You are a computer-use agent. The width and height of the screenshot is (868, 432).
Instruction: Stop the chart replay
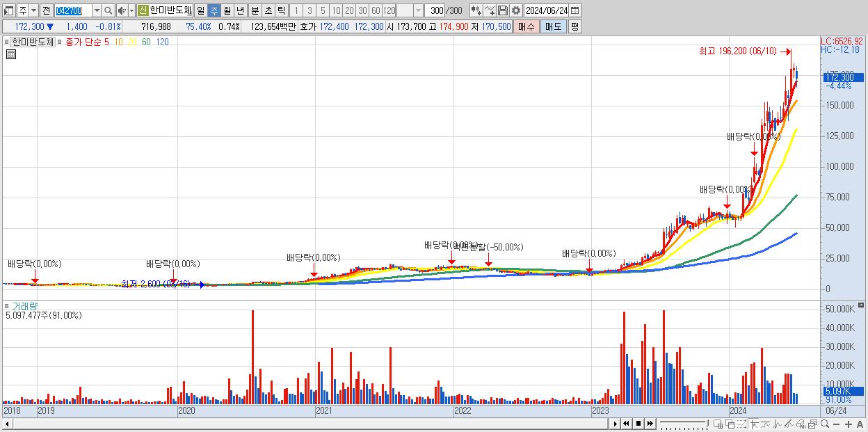638,424
